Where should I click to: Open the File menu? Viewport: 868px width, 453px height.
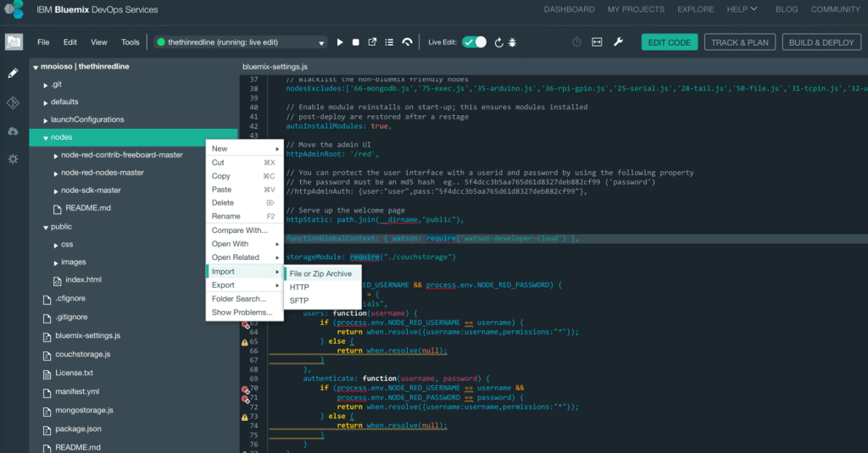pos(43,42)
